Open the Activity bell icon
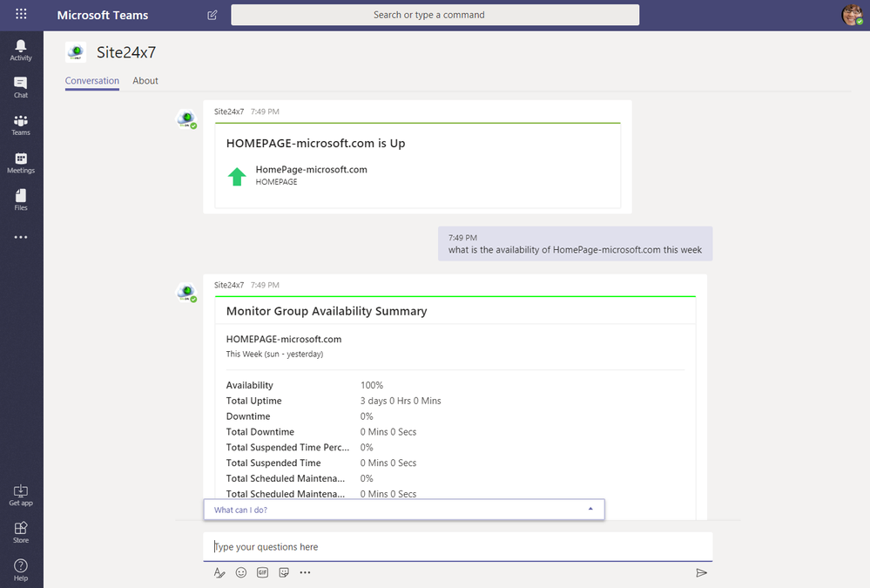 (21, 50)
